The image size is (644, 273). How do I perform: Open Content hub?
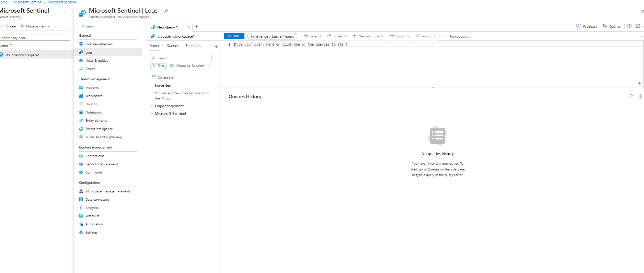pos(94,156)
